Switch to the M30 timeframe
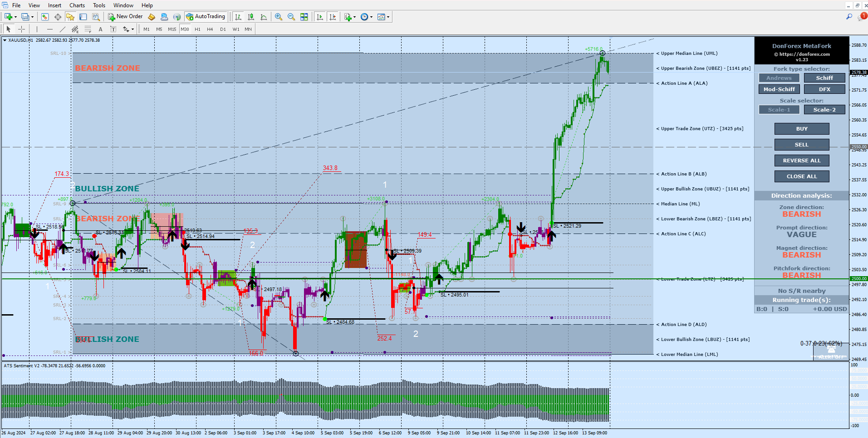The width and height of the screenshot is (868, 438). (x=185, y=29)
